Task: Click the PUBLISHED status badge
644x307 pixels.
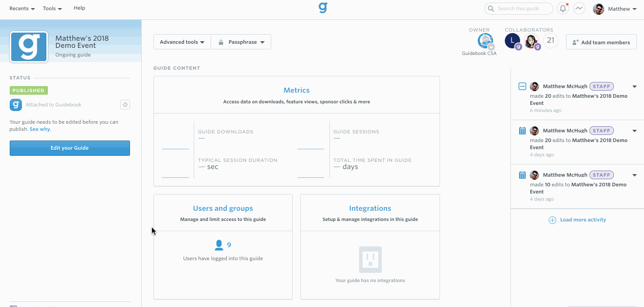Action: point(29,91)
